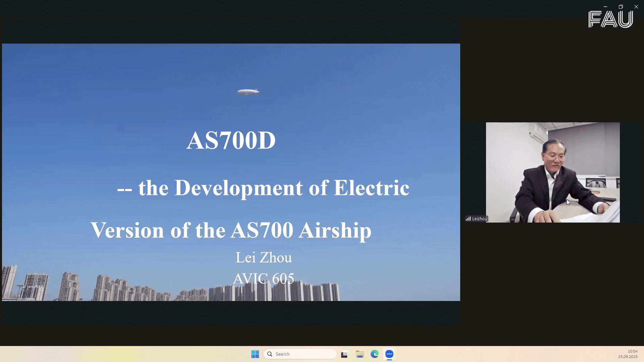Click the Windows Start button
644x362 pixels.
pos(255,354)
